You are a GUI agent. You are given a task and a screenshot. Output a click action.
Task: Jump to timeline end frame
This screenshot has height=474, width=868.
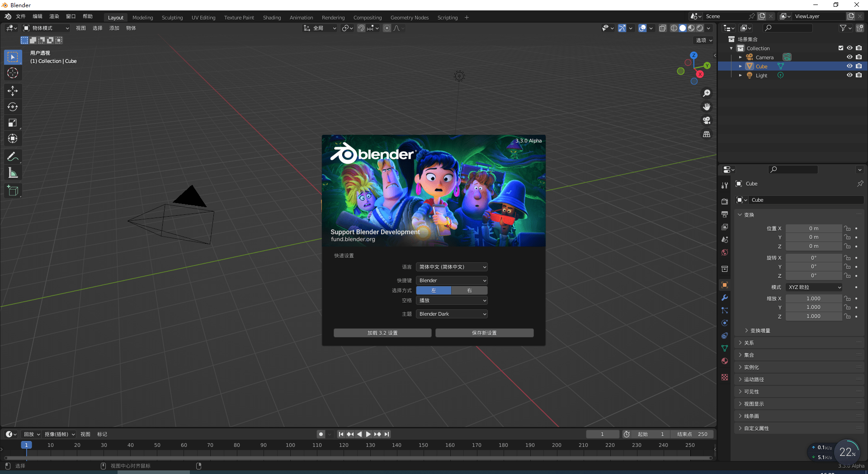click(387, 434)
